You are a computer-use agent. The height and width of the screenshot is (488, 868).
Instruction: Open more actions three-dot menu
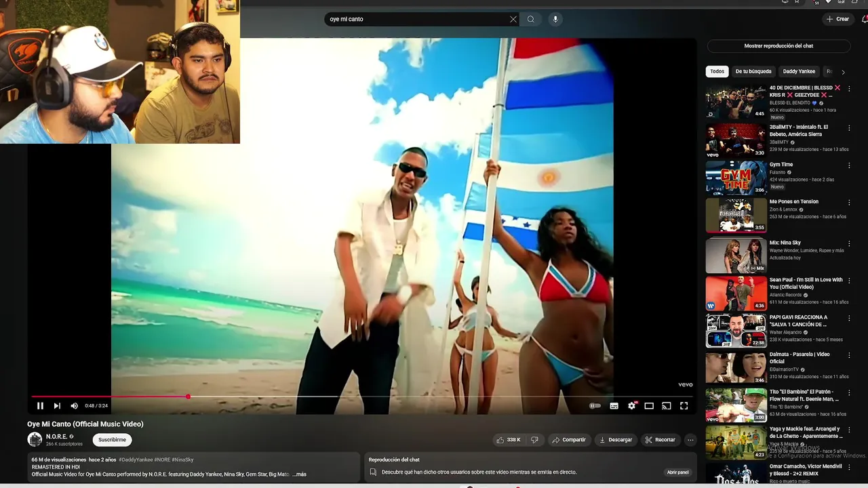point(690,440)
